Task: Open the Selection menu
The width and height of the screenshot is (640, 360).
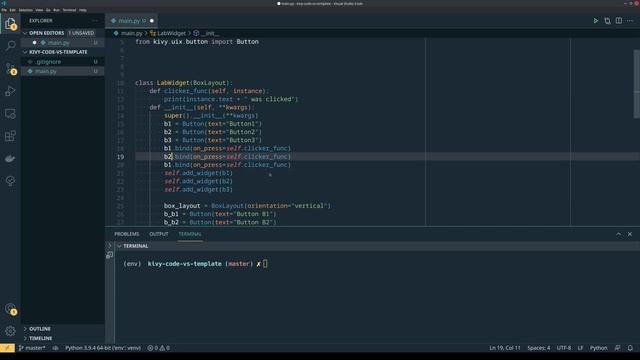Action: tap(25, 10)
